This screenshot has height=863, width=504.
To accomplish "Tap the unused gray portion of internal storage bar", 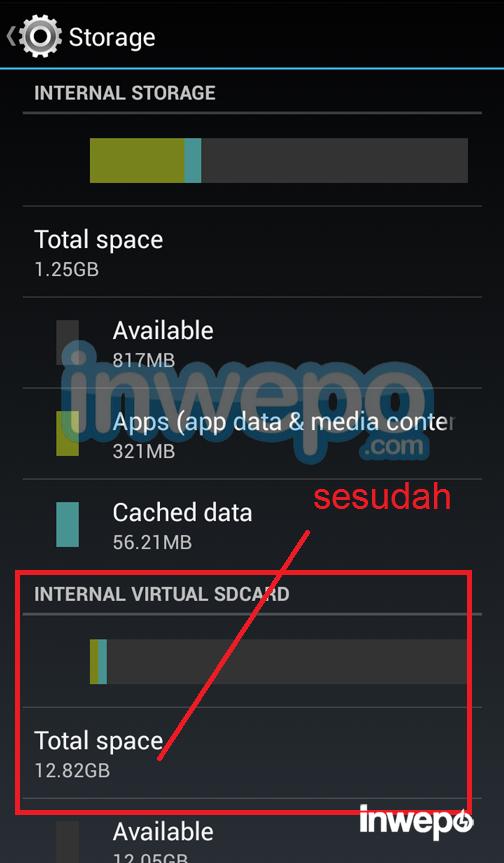I will (335, 160).
